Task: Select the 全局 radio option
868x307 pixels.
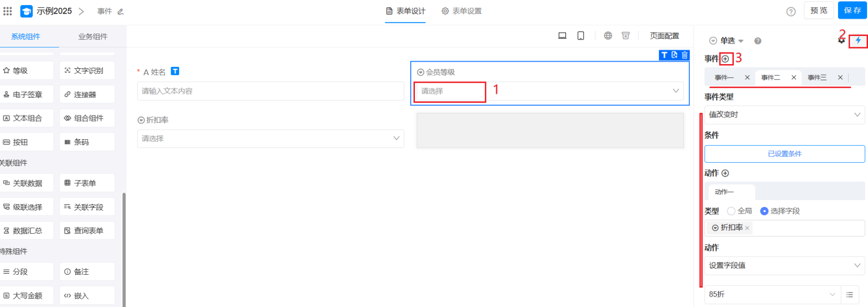Action: (731, 211)
